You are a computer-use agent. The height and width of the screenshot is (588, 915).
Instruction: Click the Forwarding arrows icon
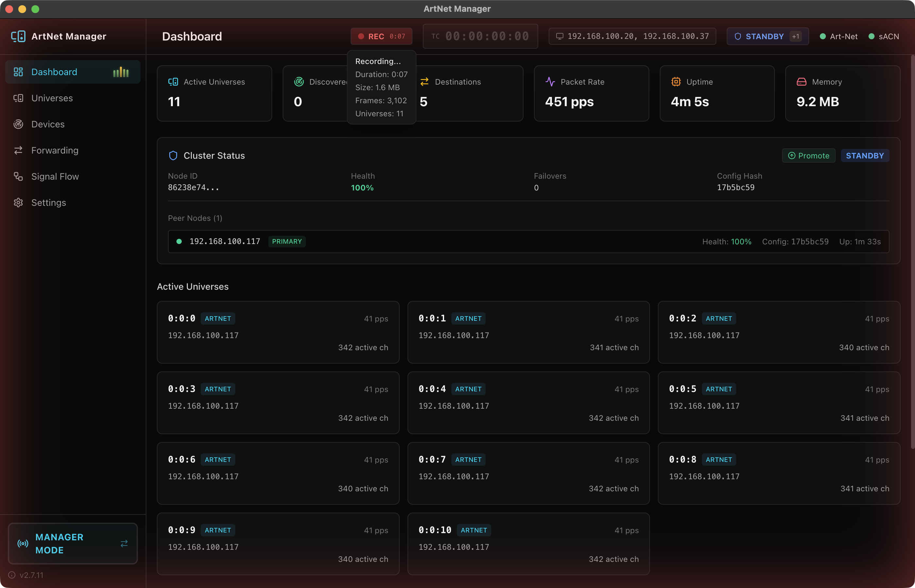[x=18, y=151]
